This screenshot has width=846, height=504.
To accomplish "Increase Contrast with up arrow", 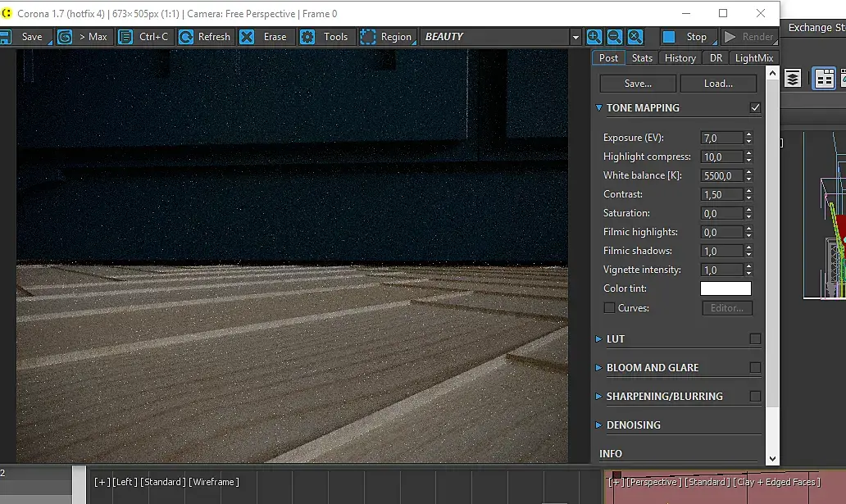I will click(x=749, y=191).
